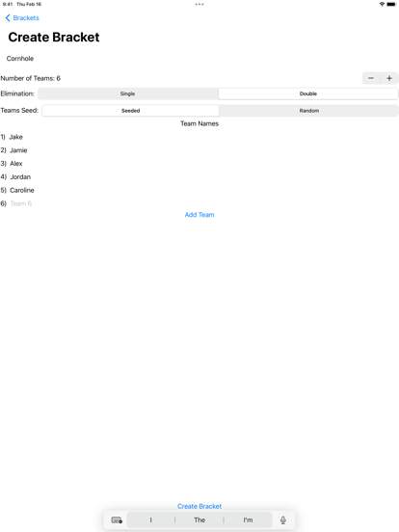Select Single elimination option
This screenshot has height=532, width=399.
pyautogui.click(x=127, y=93)
